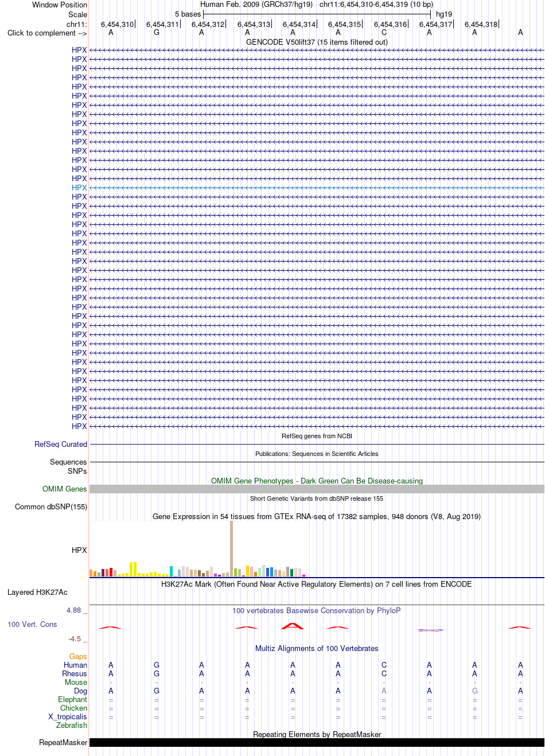Click the RepeatMasker side label
545x756 pixels.
click(x=63, y=742)
